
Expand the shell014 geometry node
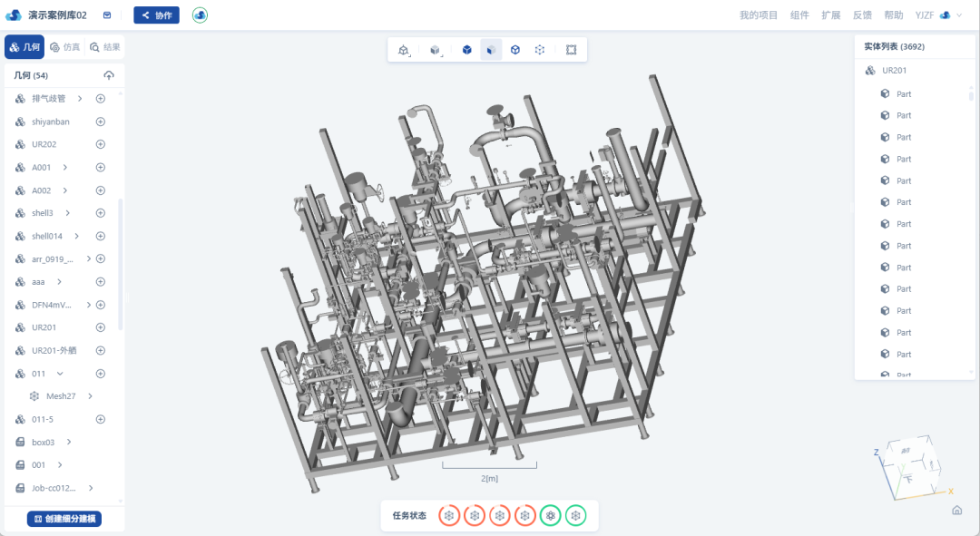click(76, 236)
